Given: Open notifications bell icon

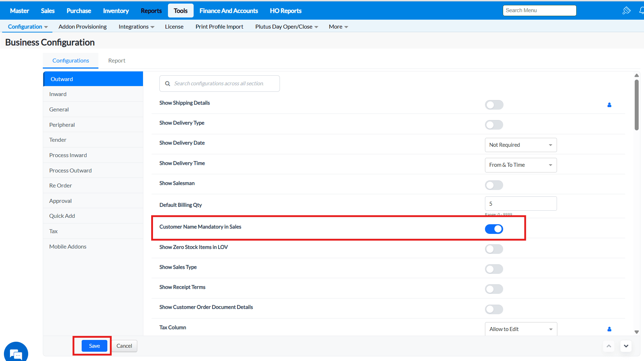Looking at the screenshot, I should click(x=642, y=10).
